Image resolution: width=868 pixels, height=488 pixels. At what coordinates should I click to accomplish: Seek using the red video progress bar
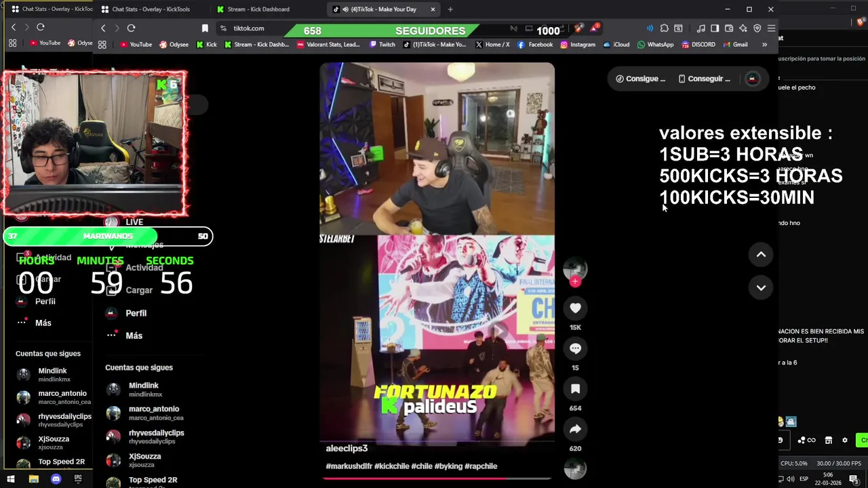coord(437,479)
